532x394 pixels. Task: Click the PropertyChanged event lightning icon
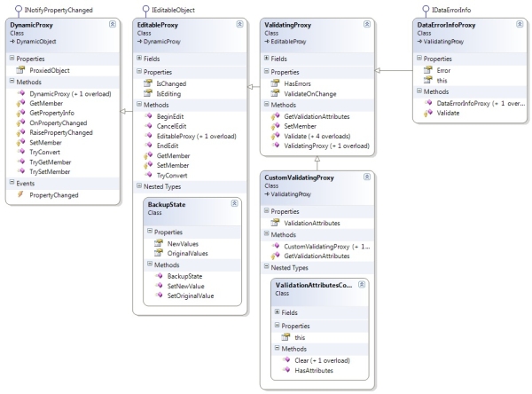[x=20, y=194]
